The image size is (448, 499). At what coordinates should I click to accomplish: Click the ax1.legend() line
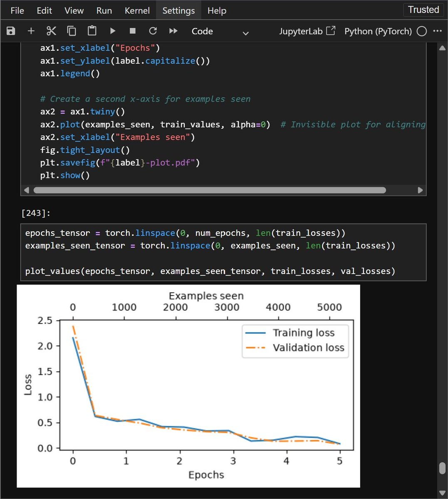(x=70, y=73)
